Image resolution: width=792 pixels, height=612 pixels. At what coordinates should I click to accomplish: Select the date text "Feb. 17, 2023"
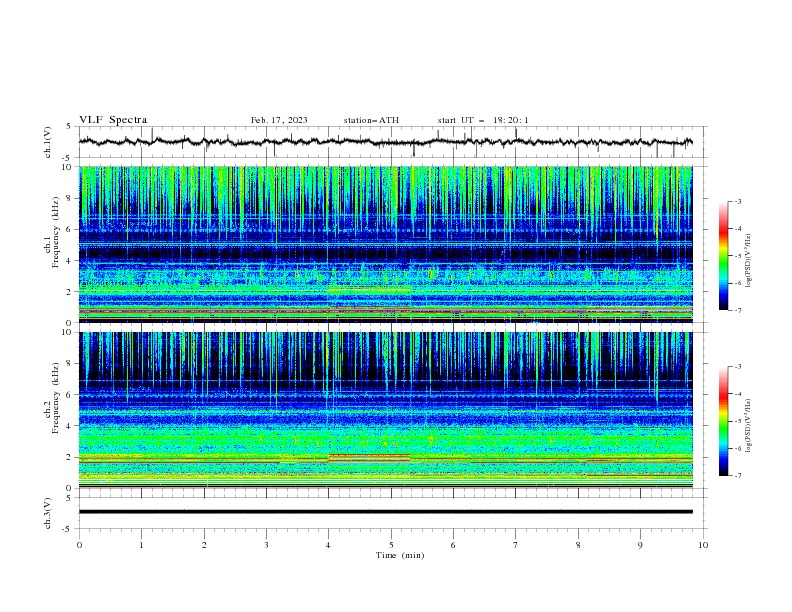click(279, 120)
